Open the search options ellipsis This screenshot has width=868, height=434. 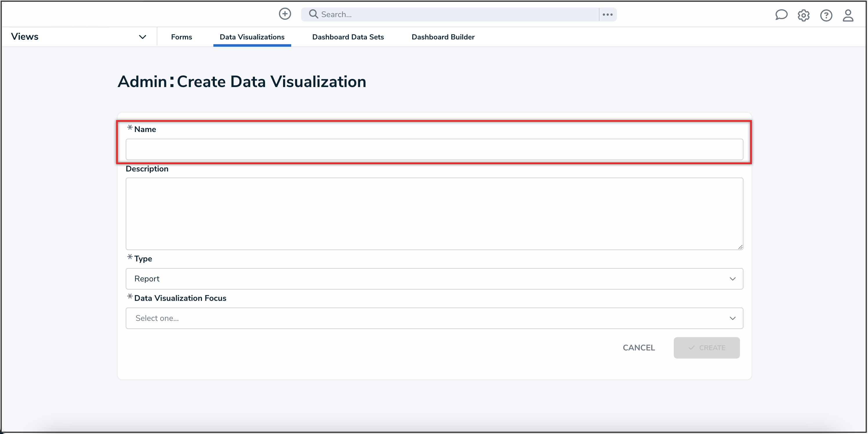click(x=607, y=15)
